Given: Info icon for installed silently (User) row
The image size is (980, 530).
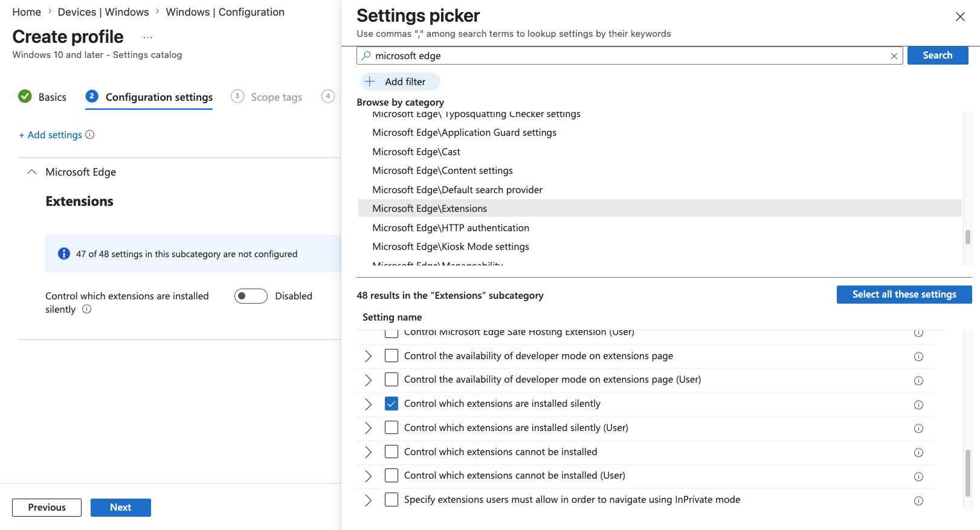Looking at the screenshot, I should [x=918, y=429].
